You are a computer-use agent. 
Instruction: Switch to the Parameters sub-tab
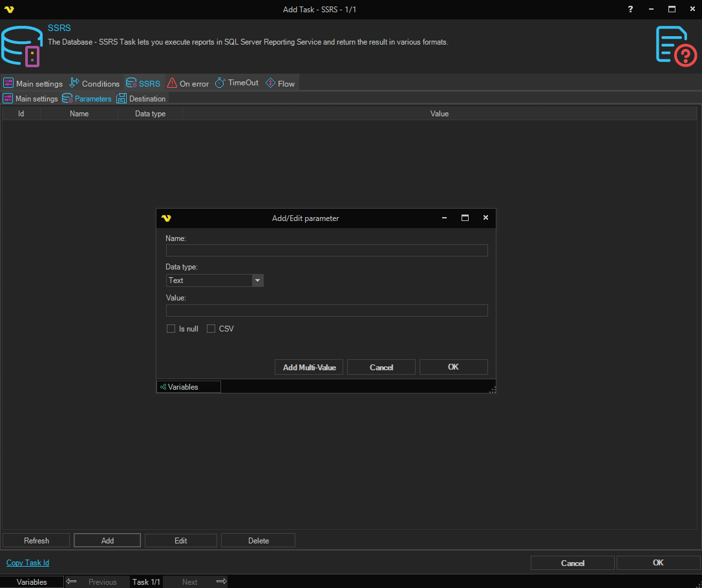87,99
